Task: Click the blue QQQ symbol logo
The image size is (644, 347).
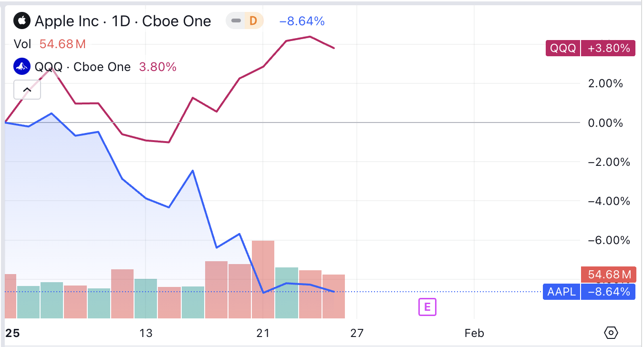Action: pyautogui.click(x=21, y=67)
